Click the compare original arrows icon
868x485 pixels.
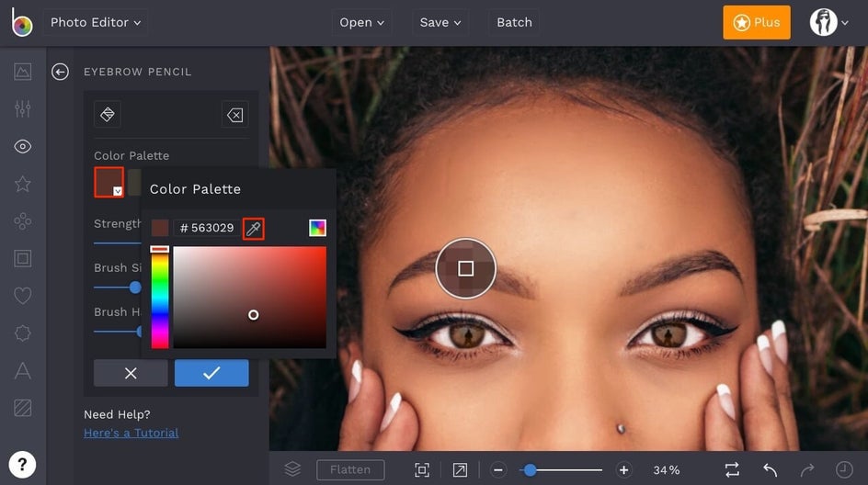(x=732, y=470)
